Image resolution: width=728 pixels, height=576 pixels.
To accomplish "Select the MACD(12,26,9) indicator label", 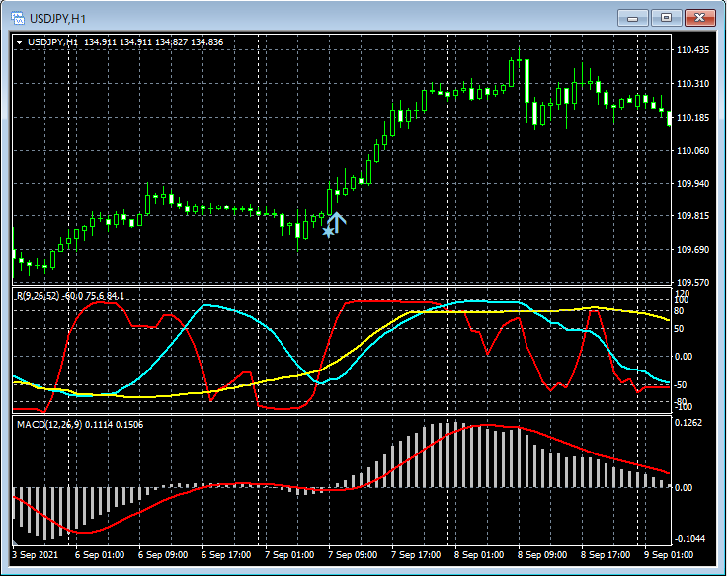I will (x=49, y=424).
